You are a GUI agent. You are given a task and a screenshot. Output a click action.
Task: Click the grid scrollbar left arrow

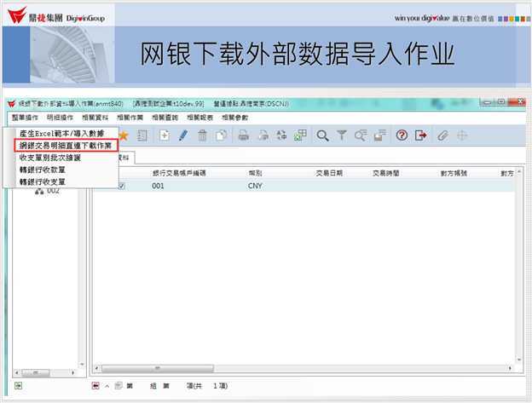(x=97, y=368)
